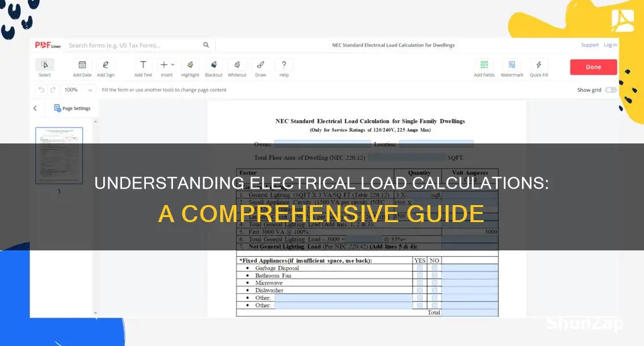Open the Add Sign tool
This screenshot has height=346, width=644.
pyautogui.click(x=106, y=68)
